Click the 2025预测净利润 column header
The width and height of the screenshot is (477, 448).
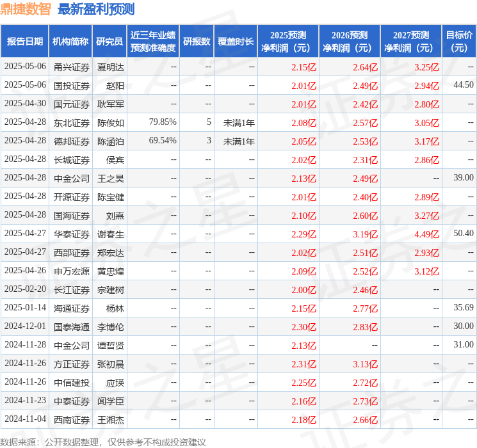click(287, 42)
